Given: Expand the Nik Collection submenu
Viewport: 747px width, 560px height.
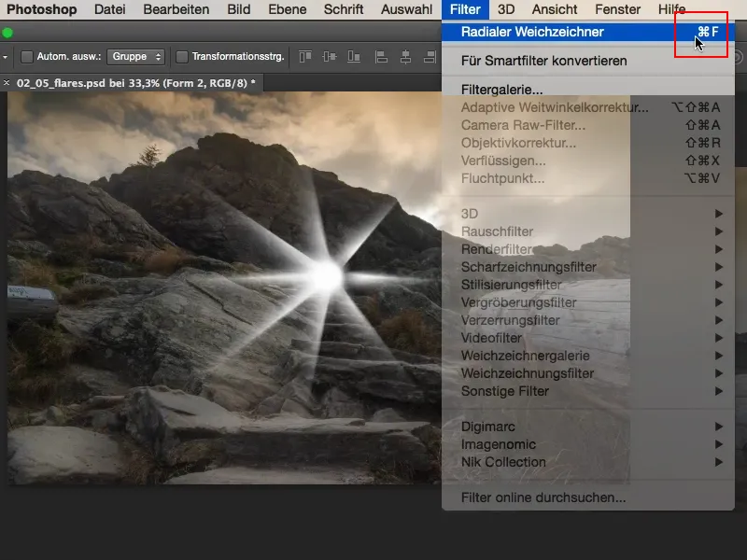Looking at the screenshot, I should pyautogui.click(x=588, y=462).
